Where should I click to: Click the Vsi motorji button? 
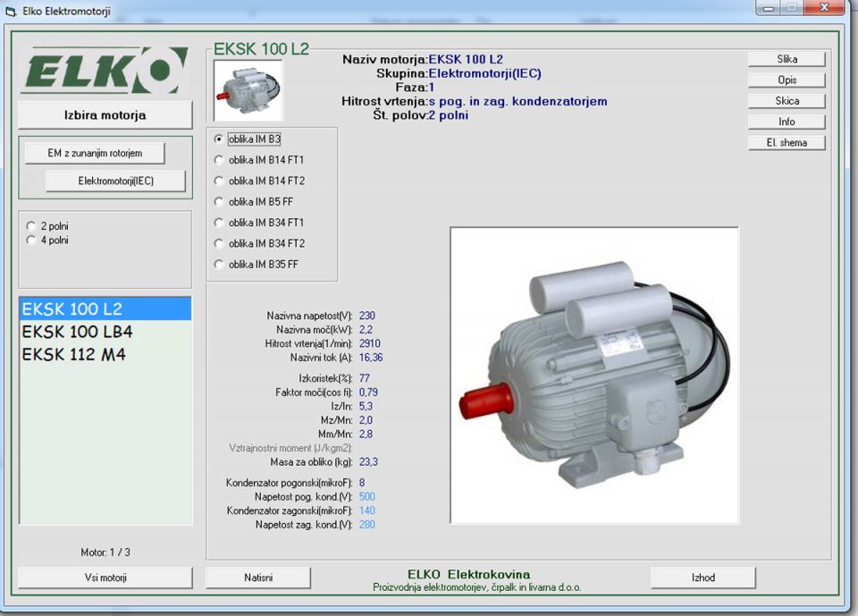pos(105,578)
